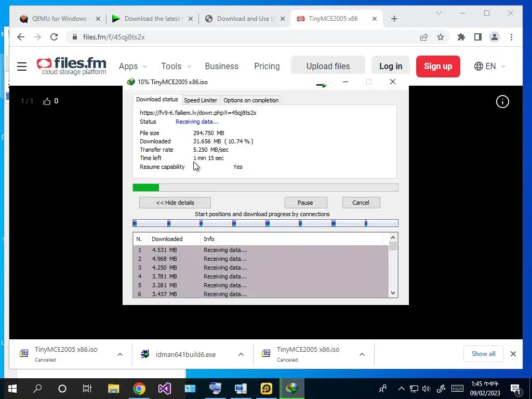Click the files.fm logo
The width and height of the screenshot is (532, 399).
click(71, 66)
